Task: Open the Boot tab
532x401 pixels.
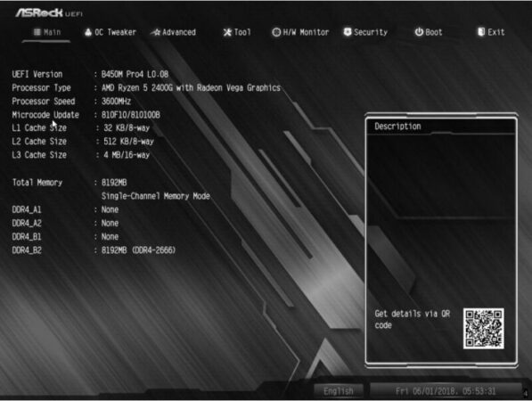Action: (x=429, y=32)
